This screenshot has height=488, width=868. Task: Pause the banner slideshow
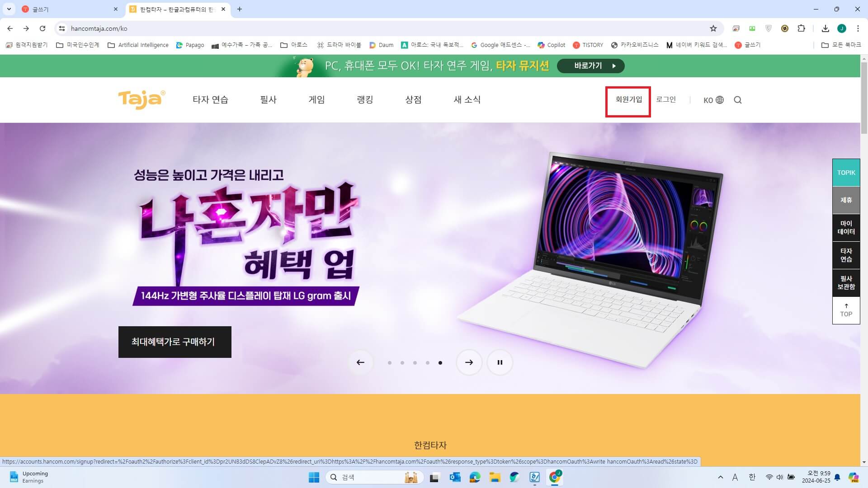tap(500, 362)
